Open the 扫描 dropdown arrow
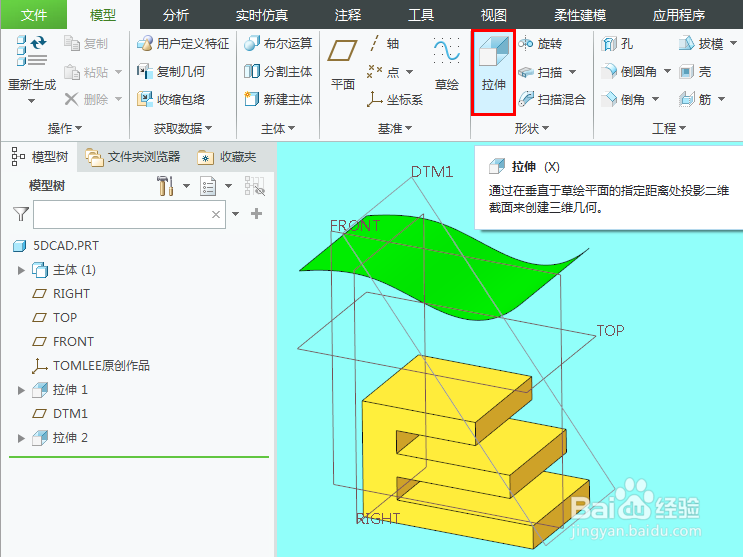The width and height of the screenshot is (743, 557). click(572, 72)
